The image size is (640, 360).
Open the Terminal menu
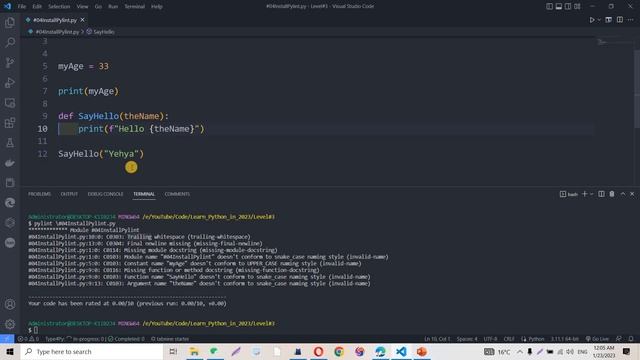pos(135,6)
